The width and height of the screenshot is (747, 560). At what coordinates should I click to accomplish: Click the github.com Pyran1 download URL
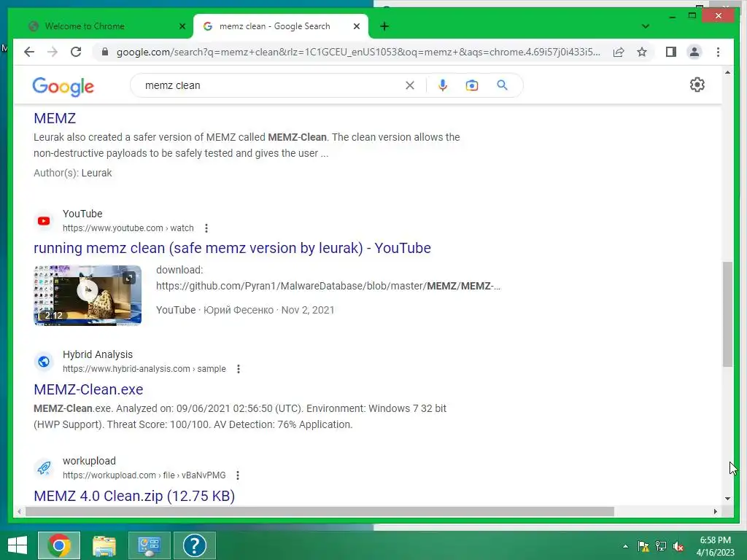tap(328, 286)
